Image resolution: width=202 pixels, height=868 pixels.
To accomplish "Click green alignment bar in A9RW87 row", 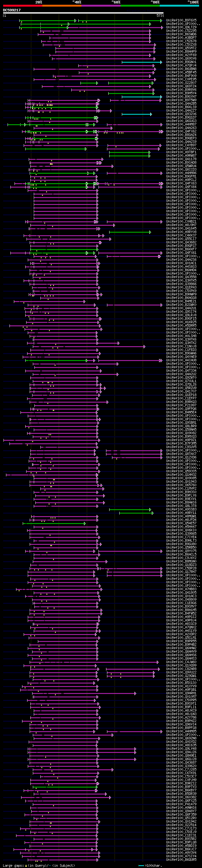I will click(x=130, y=156).
